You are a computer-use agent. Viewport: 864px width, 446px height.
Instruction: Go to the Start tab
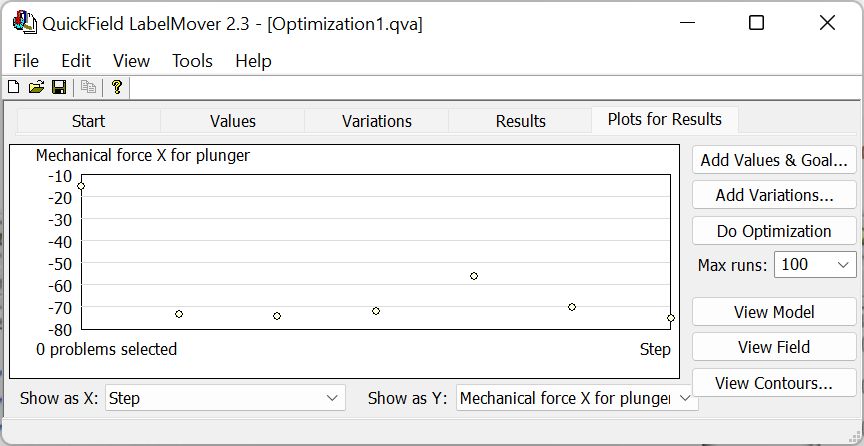coord(88,121)
